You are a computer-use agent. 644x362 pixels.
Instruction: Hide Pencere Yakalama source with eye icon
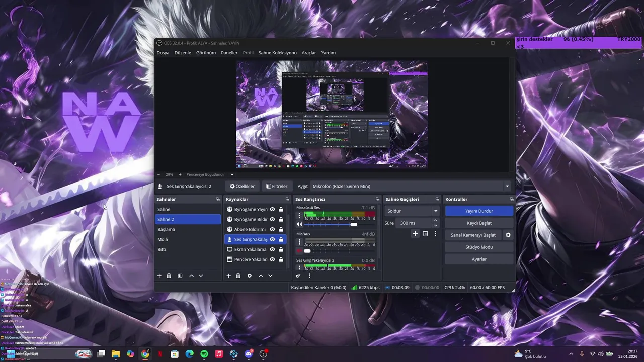(x=272, y=259)
